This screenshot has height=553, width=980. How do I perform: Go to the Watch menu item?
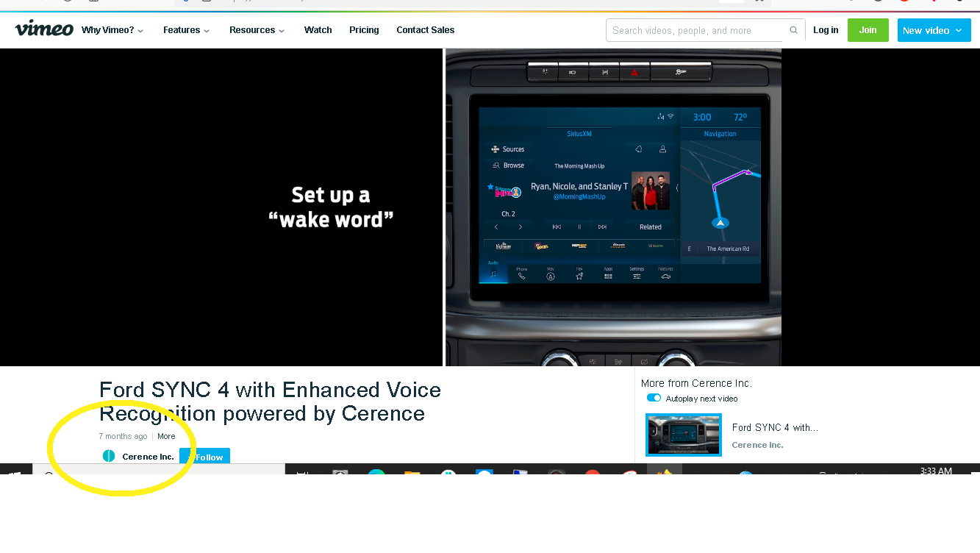tap(318, 30)
